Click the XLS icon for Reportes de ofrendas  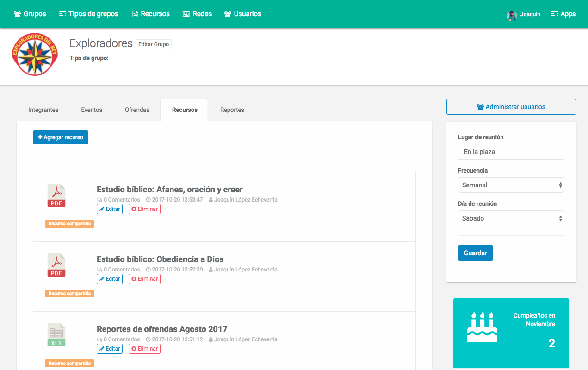click(x=56, y=334)
